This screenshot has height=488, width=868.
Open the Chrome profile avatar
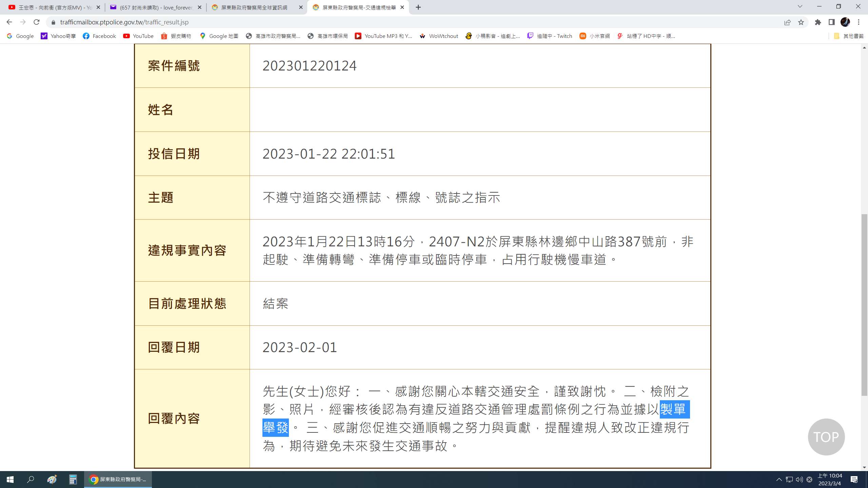click(845, 22)
